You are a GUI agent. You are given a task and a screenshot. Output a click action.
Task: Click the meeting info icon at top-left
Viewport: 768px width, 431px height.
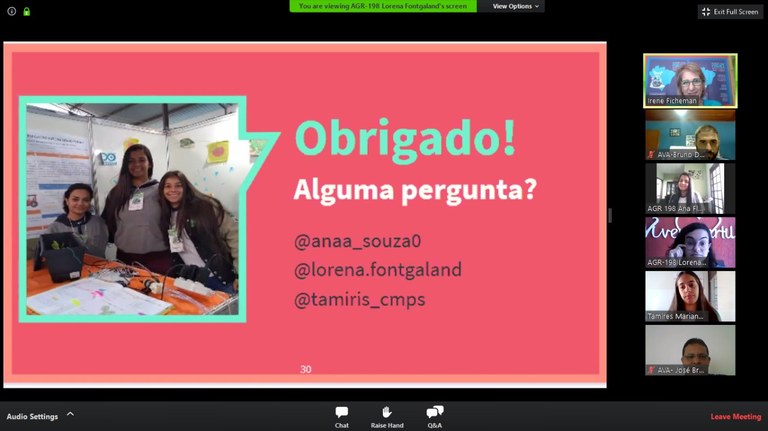coord(12,11)
